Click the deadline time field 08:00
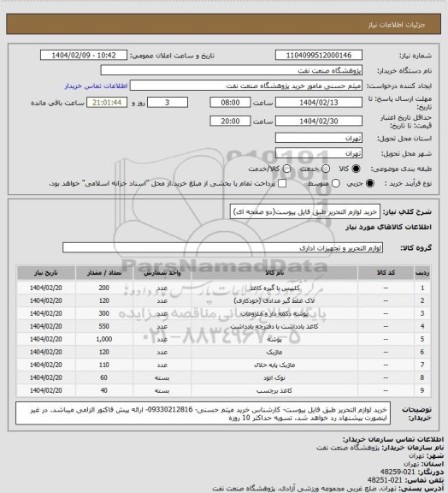The width and height of the screenshot is (448, 493). click(230, 103)
